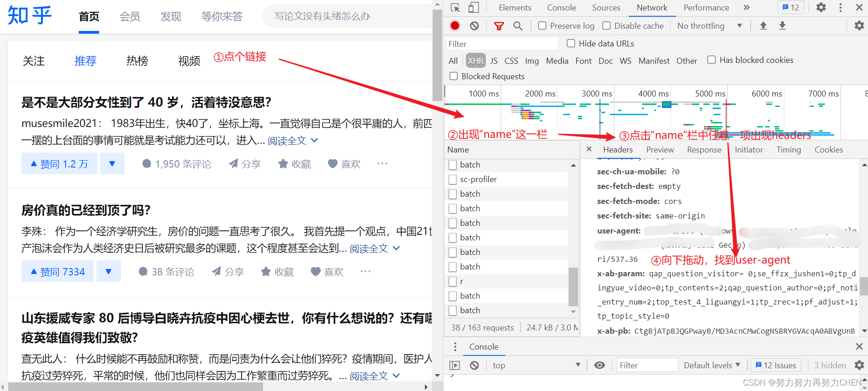The width and height of the screenshot is (868, 391).
Task: Show console sidebar icon
Action: coord(454,365)
